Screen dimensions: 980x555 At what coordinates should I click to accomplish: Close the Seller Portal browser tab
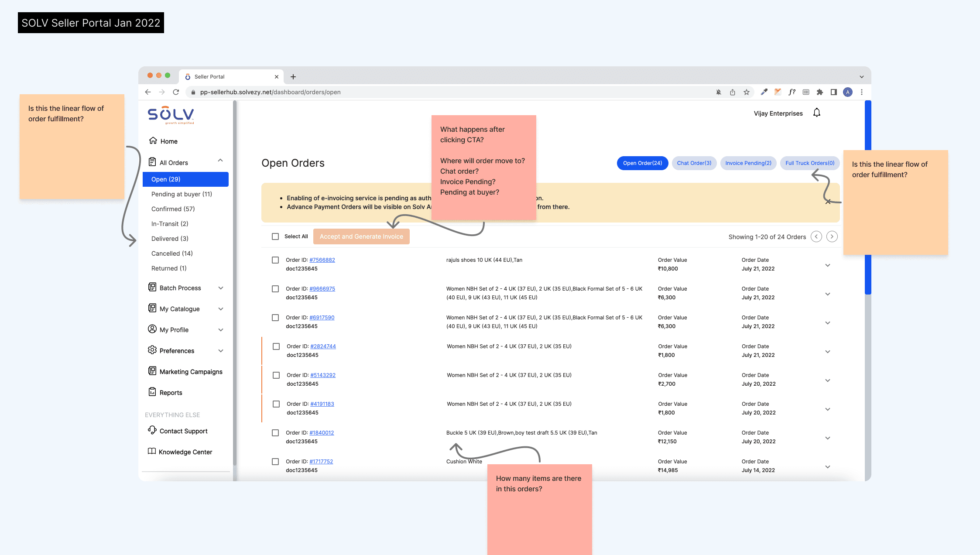tap(277, 77)
